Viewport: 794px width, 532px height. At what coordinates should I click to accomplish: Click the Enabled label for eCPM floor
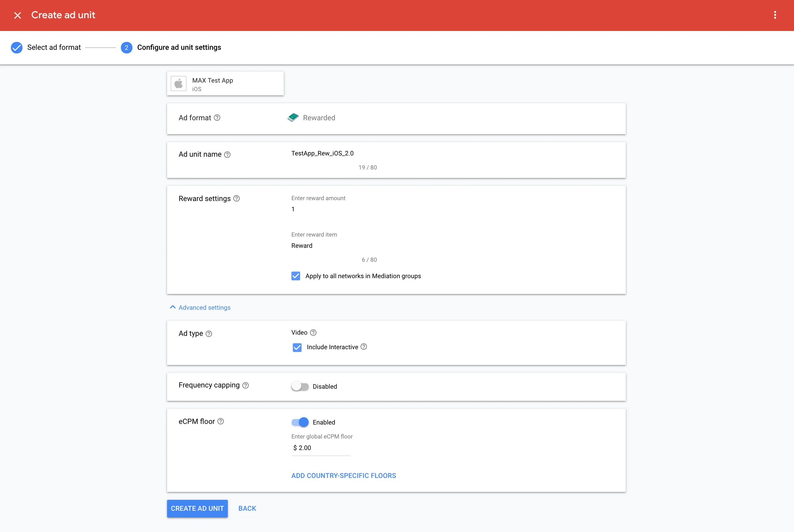coord(324,422)
